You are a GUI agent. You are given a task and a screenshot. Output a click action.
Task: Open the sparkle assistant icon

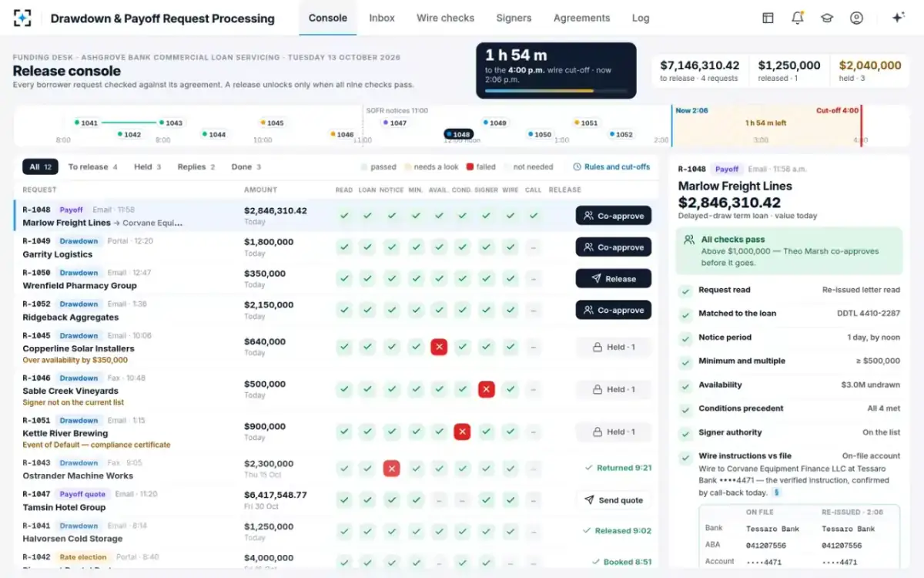pyautogui.click(x=898, y=18)
